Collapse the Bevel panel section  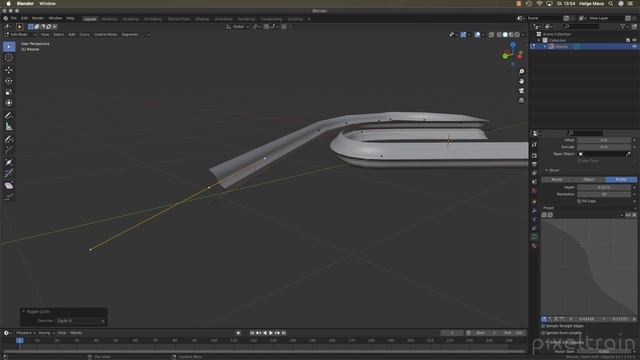tap(547, 170)
